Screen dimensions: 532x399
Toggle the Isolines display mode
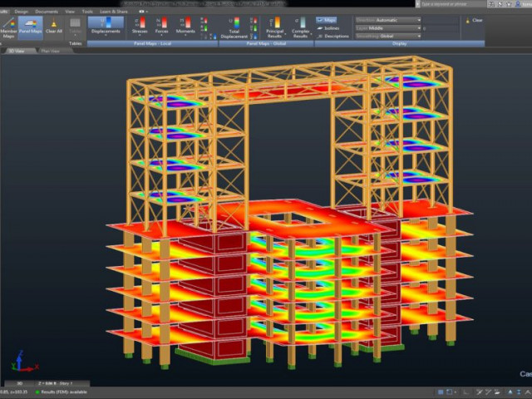(328, 28)
